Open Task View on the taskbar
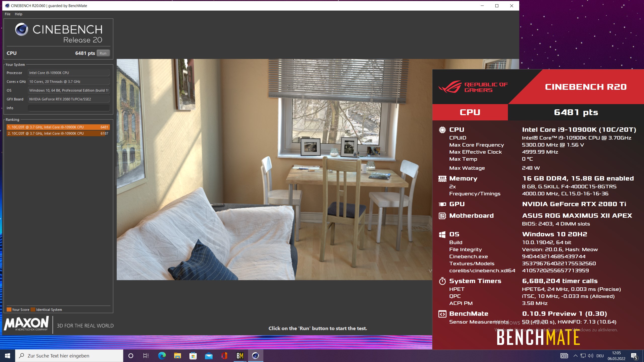The width and height of the screenshot is (644, 362). tap(146, 356)
